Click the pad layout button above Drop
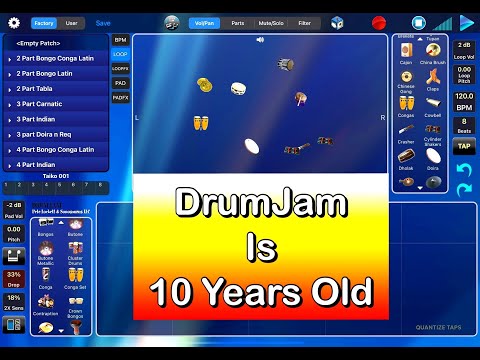Viewport: 480px width, 360px height. click(14, 256)
